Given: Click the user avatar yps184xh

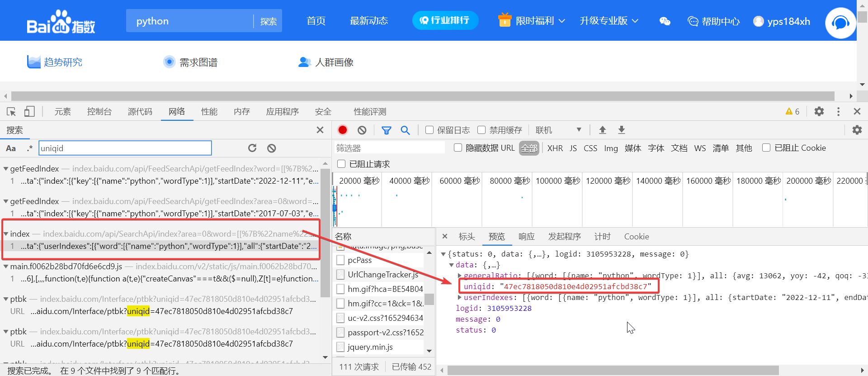Looking at the screenshot, I should point(759,21).
